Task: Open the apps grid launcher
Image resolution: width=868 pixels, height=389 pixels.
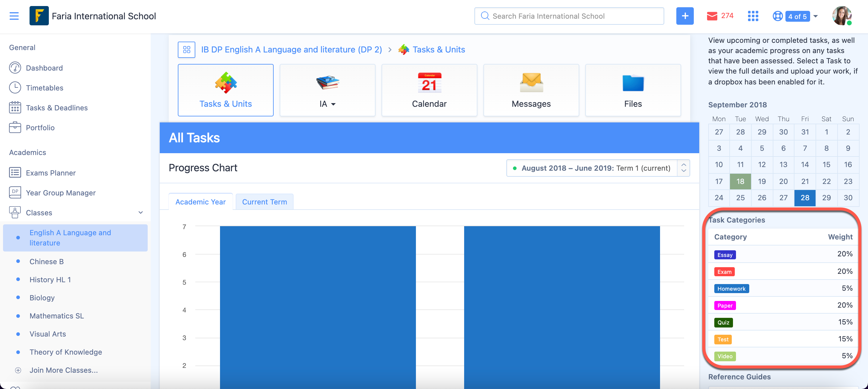Action: click(753, 16)
